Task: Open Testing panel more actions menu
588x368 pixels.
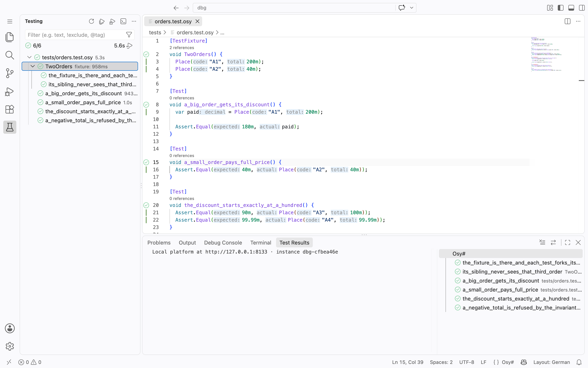Action: pos(134,21)
